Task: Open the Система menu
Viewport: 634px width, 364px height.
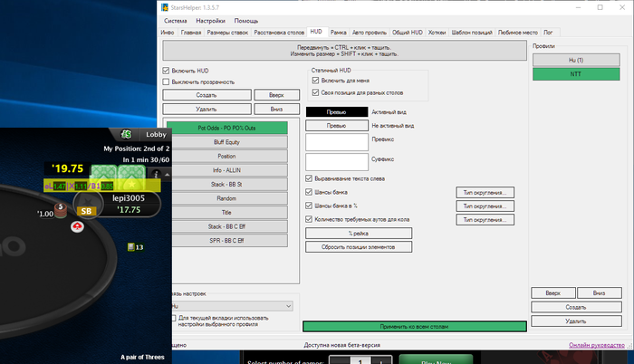Action: coord(175,21)
